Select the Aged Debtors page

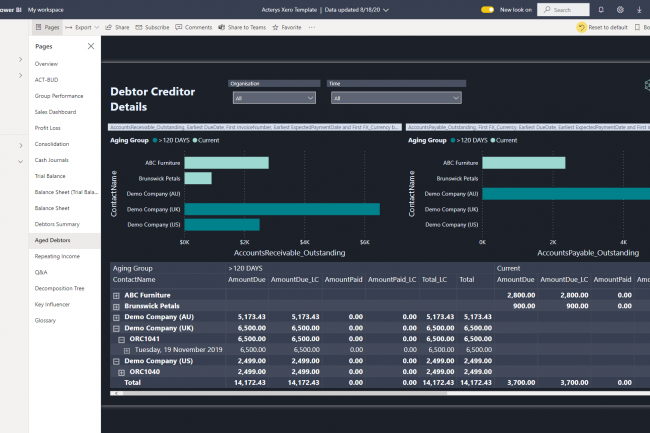click(x=64, y=240)
